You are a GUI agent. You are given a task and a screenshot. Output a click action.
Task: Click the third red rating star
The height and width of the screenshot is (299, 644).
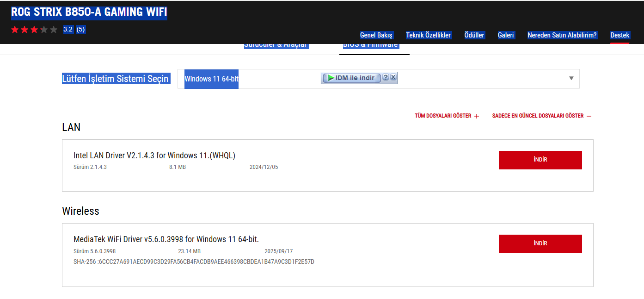(x=34, y=30)
